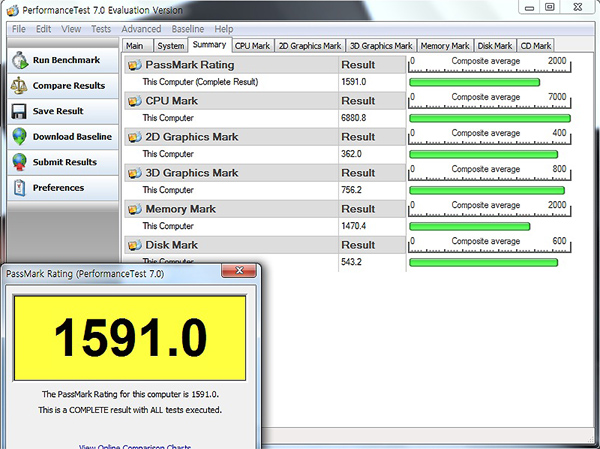Click the CPU Mark green result bar

click(x=490, y=118)
